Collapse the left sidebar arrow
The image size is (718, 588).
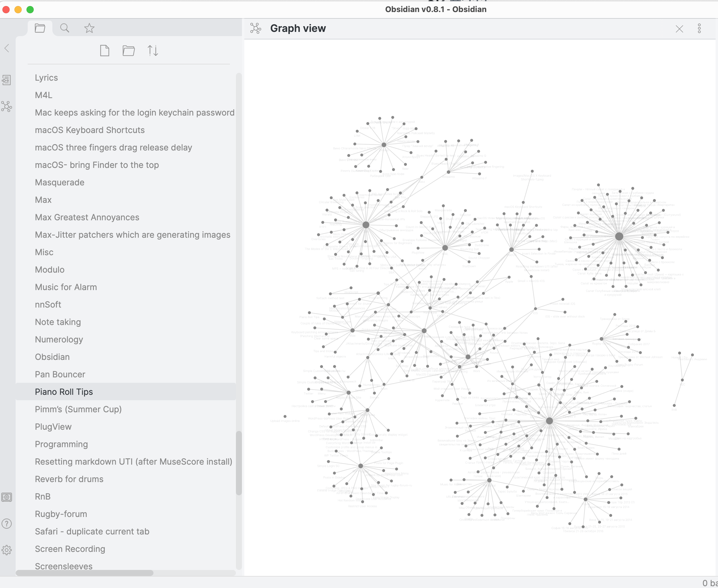point(7,48)
